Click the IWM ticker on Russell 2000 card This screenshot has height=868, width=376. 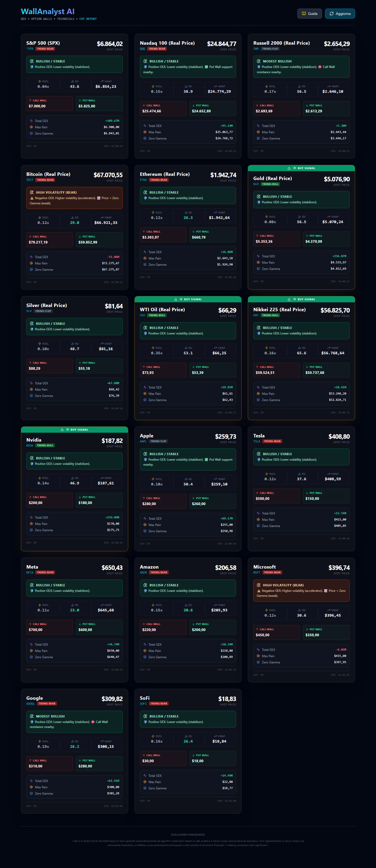[256, 49]
